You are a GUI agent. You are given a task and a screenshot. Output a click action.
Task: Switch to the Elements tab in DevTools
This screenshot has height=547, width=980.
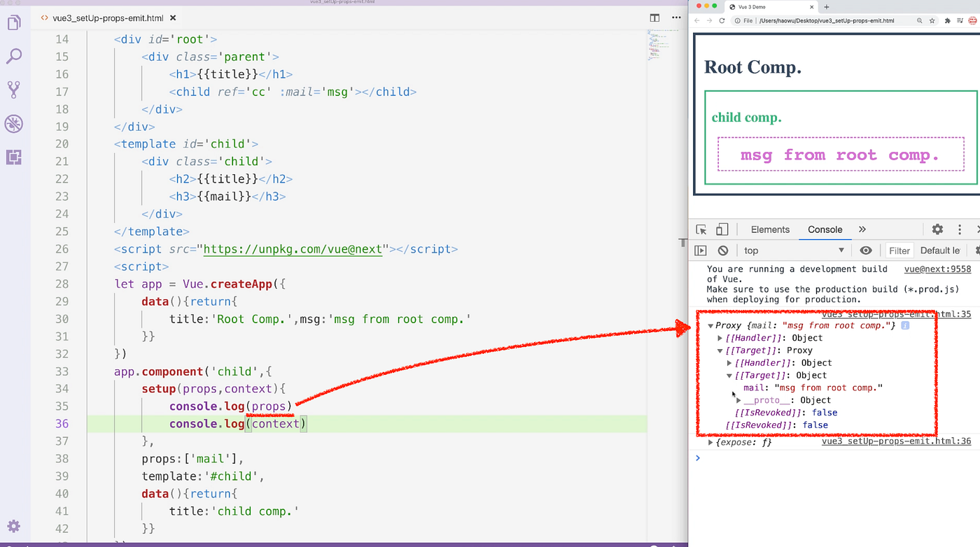(x=770, y=229)
